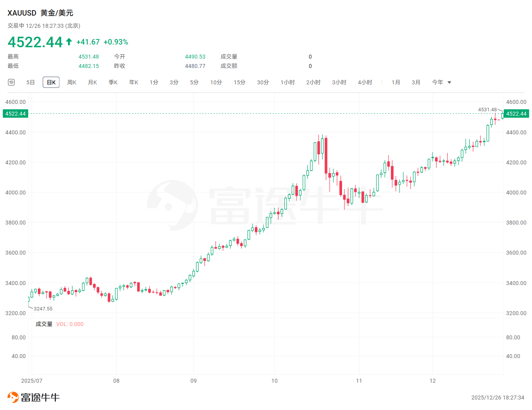Set range to 3月

(x=416, y=82)
